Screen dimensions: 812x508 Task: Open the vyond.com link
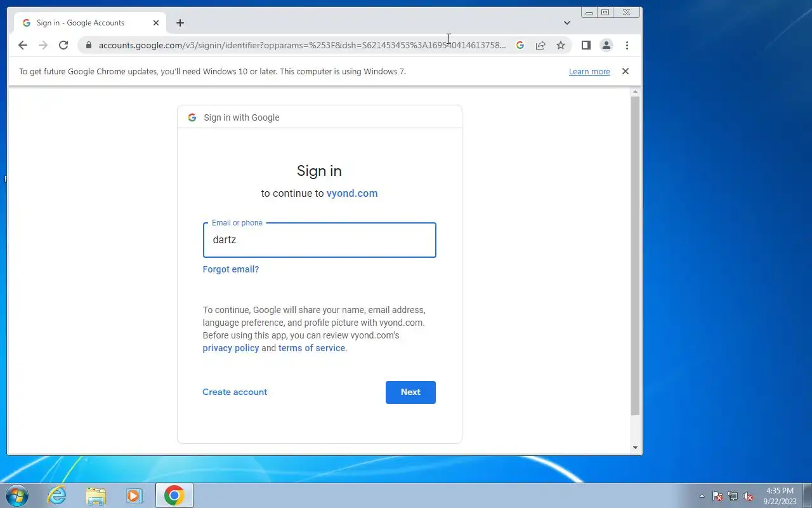click(352, 193)
